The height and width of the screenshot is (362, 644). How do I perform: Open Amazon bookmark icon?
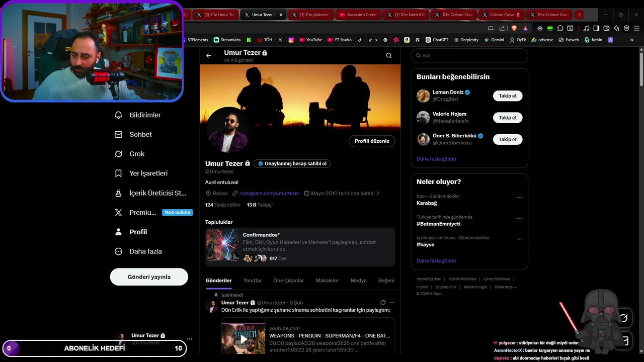[x=407, y=40]
